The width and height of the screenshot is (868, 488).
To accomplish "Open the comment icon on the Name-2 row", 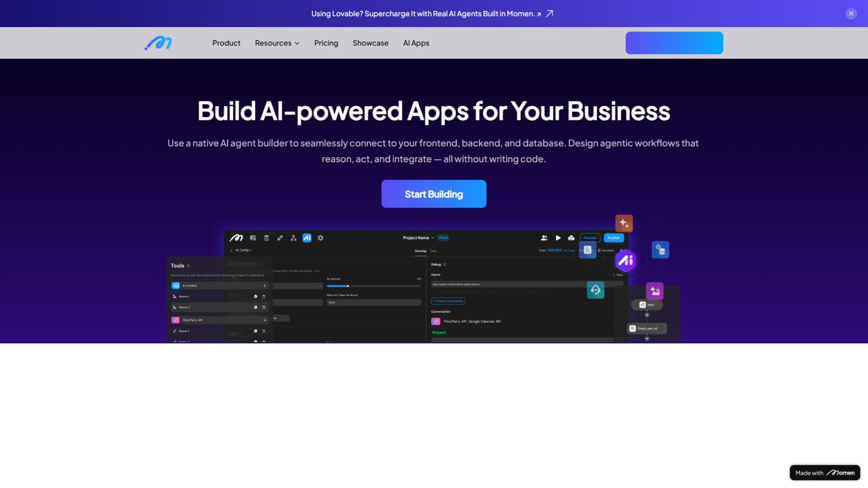I will click(256, 307).
